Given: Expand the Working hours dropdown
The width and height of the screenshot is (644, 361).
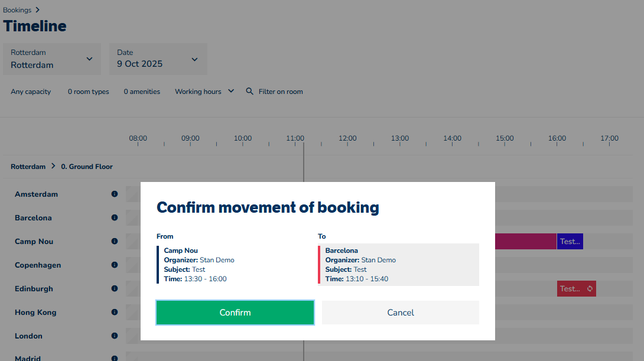Looking at the screenshot, I should [x=204, y=92].
